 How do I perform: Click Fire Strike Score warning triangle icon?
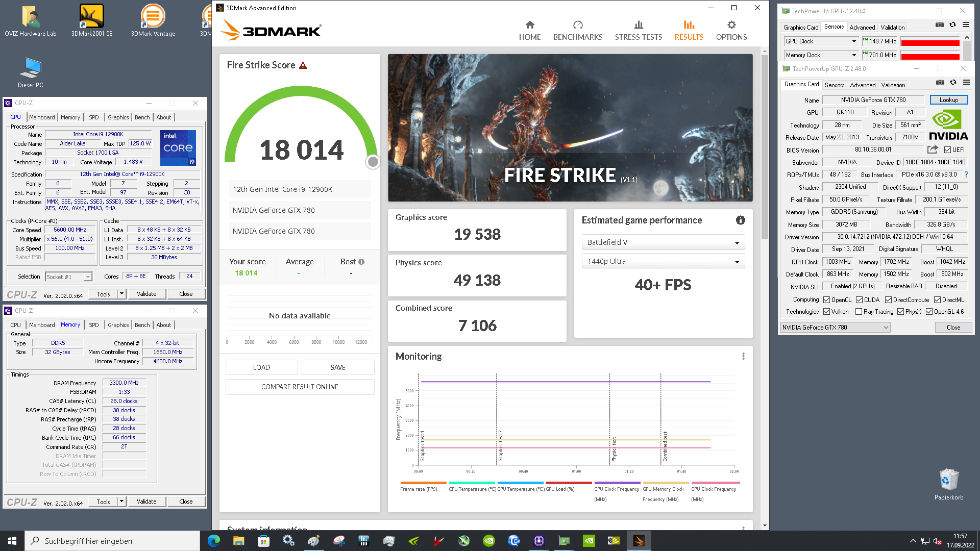303,65
